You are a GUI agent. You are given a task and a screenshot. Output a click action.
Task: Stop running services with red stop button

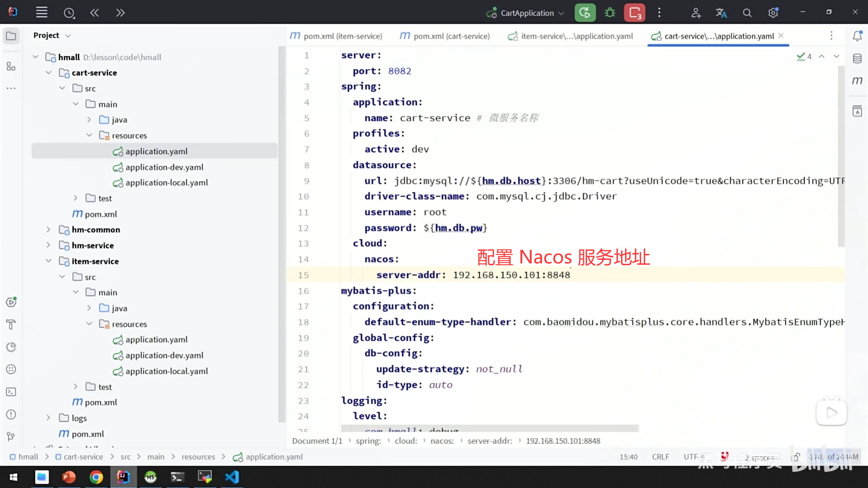tap(634, 13)
